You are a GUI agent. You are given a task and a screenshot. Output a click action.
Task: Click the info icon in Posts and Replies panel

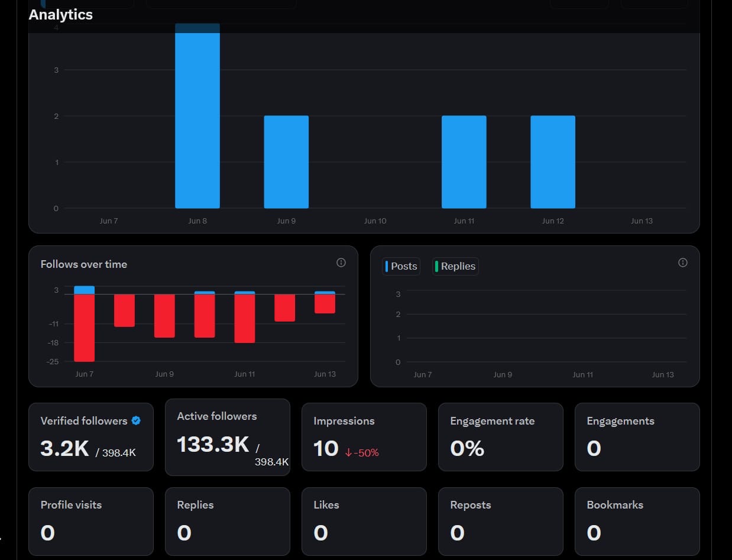point(683,263)
